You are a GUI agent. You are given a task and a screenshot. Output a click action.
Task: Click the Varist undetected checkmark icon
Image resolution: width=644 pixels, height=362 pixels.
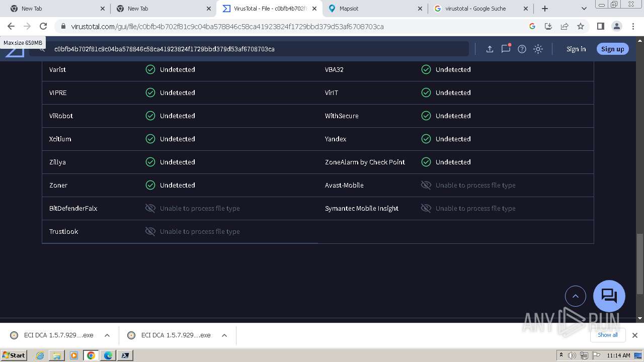[x=150, y=69]
